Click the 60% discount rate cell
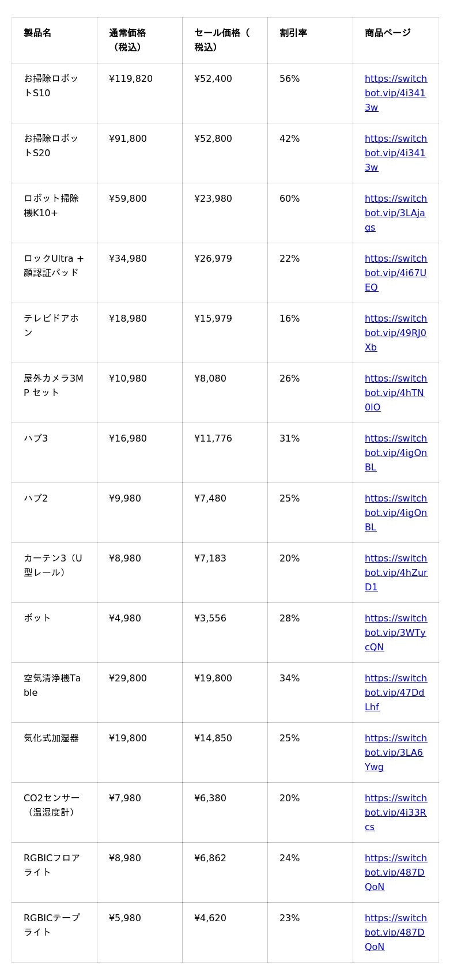The width and height of the screenshot is (461, 980). (x=290, y=199)
